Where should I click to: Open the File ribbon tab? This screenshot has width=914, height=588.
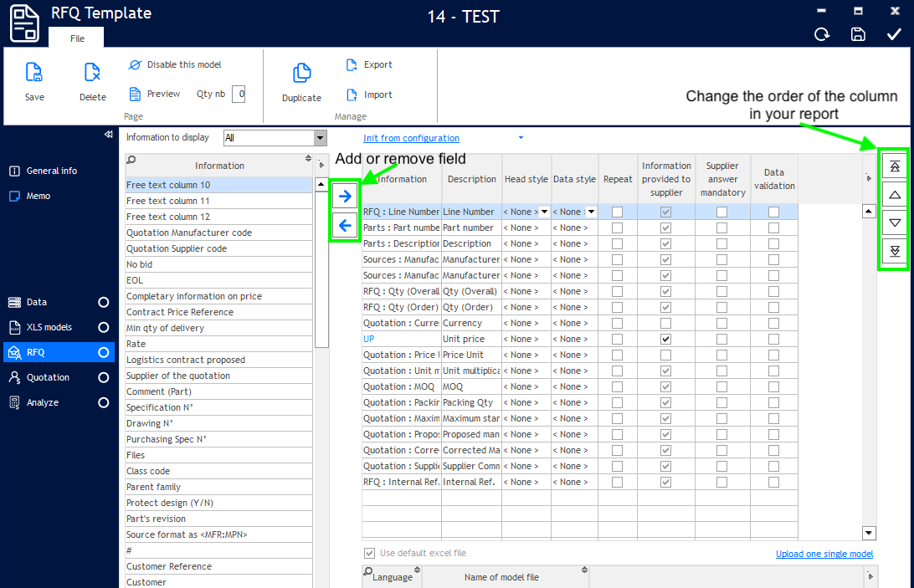pyautogui.click(x=77, y=38)
